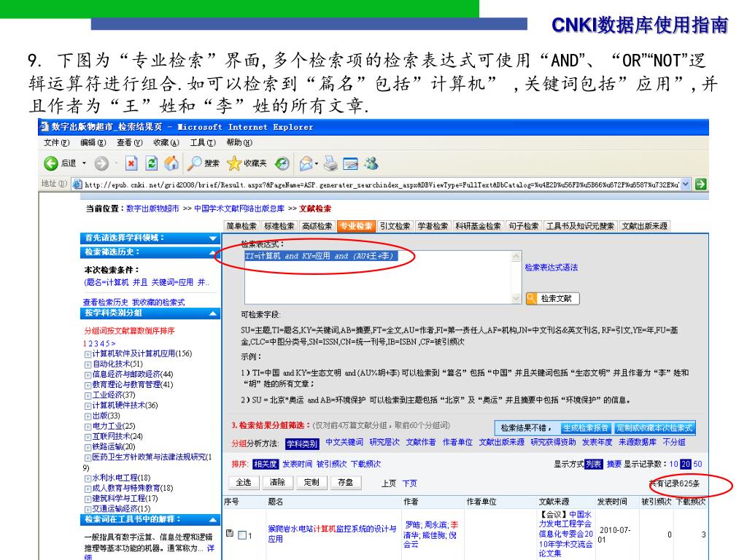Expand the 首先请选择学科领域 panel
Screen dimensions: 747x560
pyautogui.click(x=212, y=238)
